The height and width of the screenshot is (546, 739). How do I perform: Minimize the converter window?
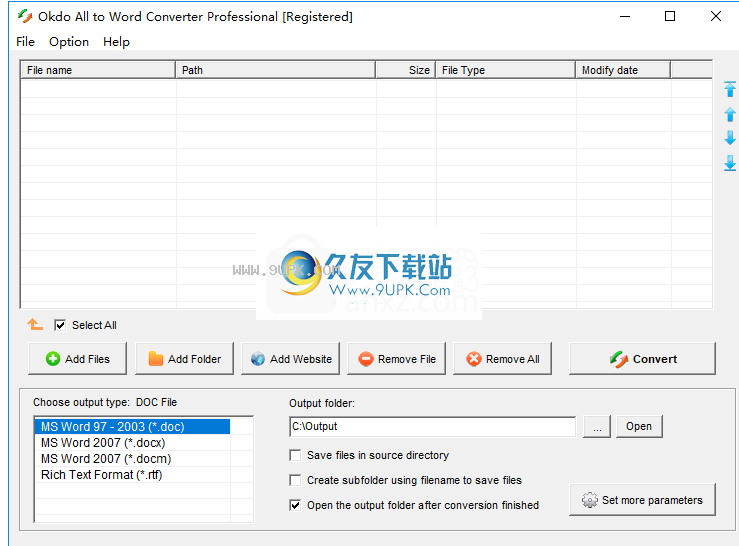click(x=625, y=17)
